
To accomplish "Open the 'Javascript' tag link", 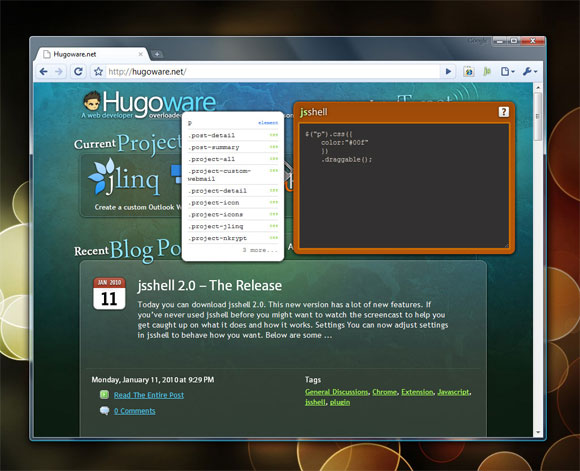I will [453, 392].
